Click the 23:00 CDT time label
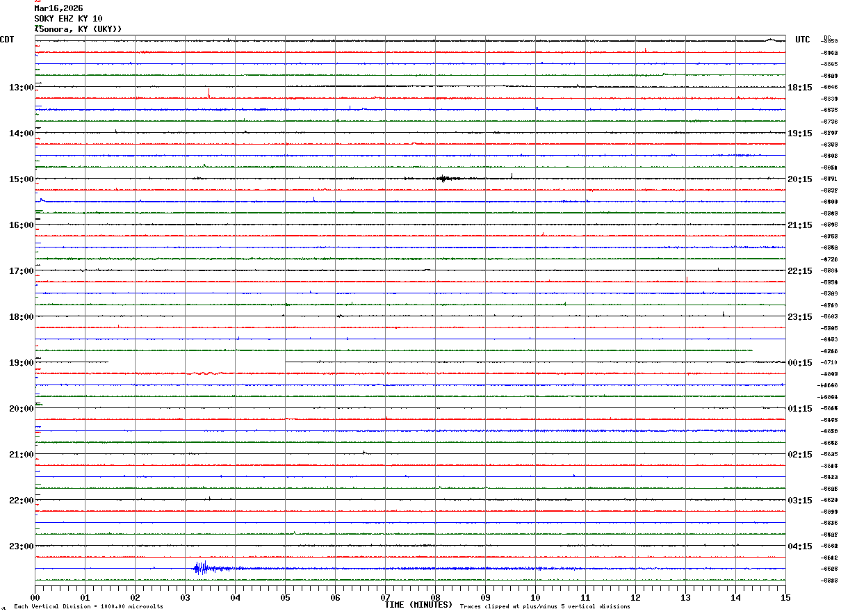The width and height of the screenshot is (841, 616). [21, 546]
